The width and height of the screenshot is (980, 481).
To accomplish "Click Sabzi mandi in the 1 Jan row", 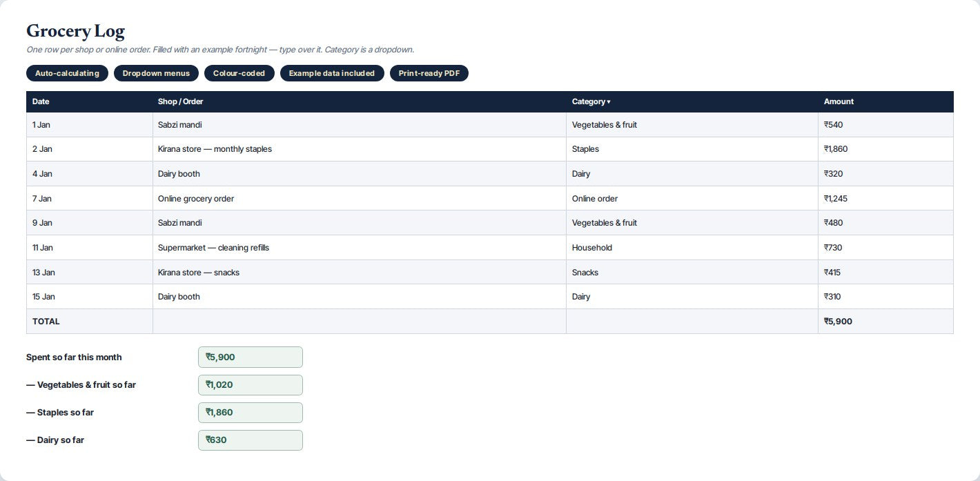I will pos(359,125).
